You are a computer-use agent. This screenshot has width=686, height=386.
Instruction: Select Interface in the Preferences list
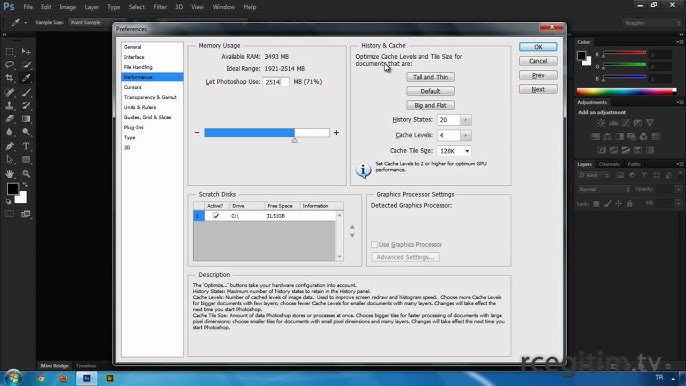[x=134, y=57]
